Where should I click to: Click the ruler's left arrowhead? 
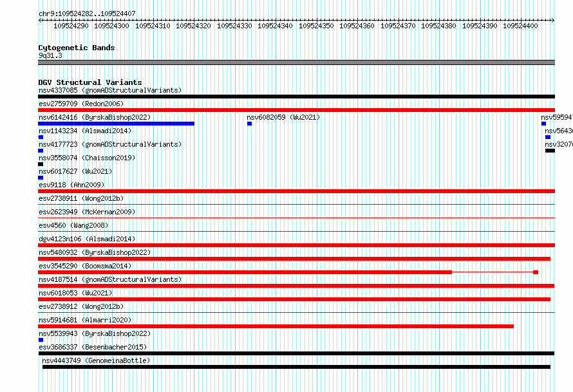(40, 21)
